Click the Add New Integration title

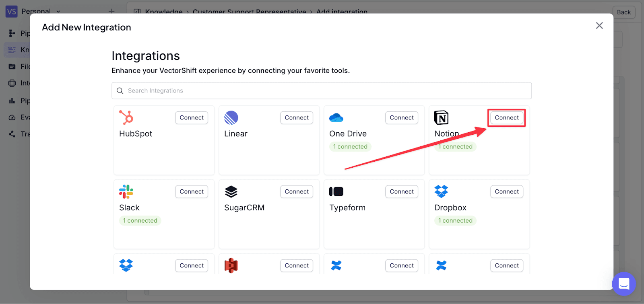click(87, 27)
